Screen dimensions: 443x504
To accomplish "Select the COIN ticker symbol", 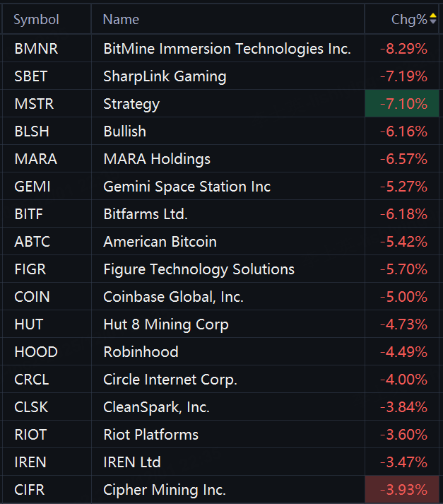I will (32, 297).
